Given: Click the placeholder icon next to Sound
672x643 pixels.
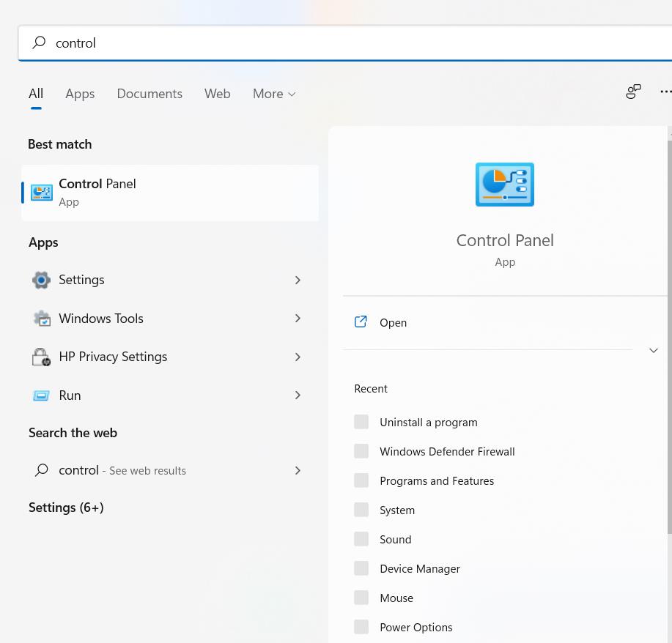Looking at the screenshot, I should (361, 539).
